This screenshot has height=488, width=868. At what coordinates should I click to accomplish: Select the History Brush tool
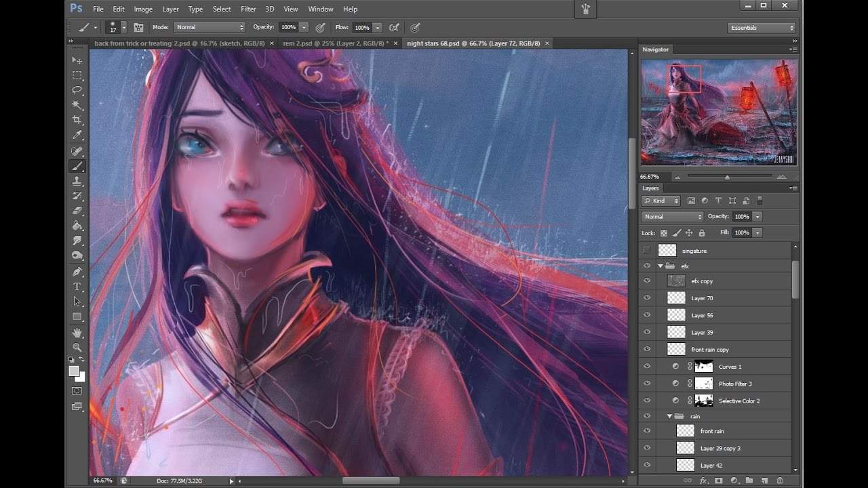(77, 196)
